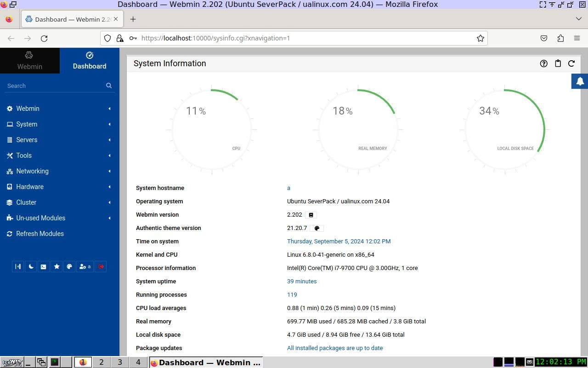Click All installed packages are up to date
This screenshot has height=368, width=588.
tap(335, 348)
